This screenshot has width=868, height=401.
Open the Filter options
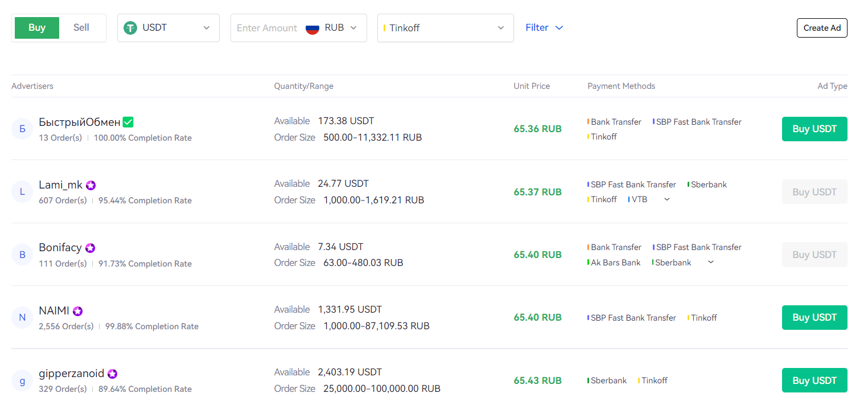[x=544, y=28]
